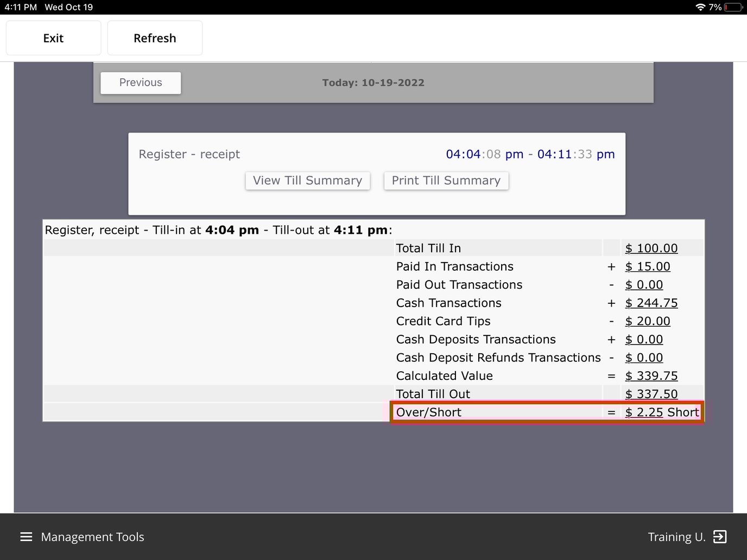Open the Cash Deposit Refunds $0.00 link
Screen dimensions: 747x560
tap(644, 358)
